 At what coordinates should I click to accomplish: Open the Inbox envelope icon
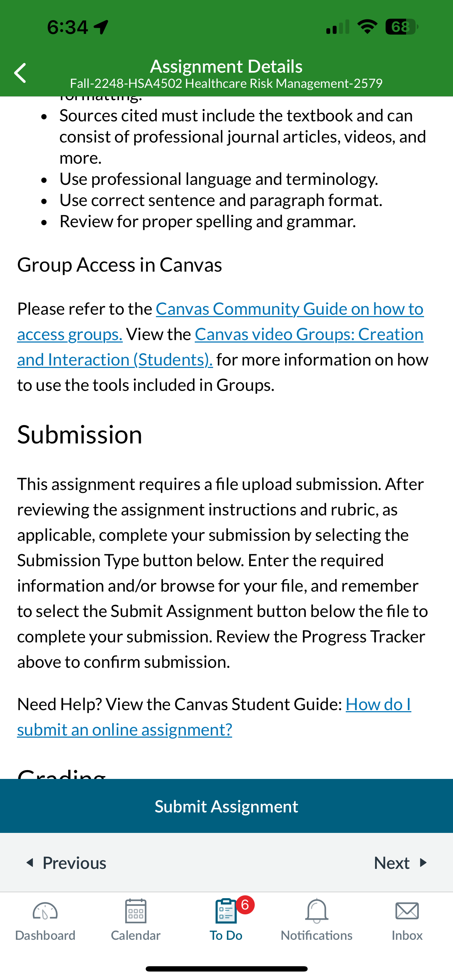tap(407, 911)
